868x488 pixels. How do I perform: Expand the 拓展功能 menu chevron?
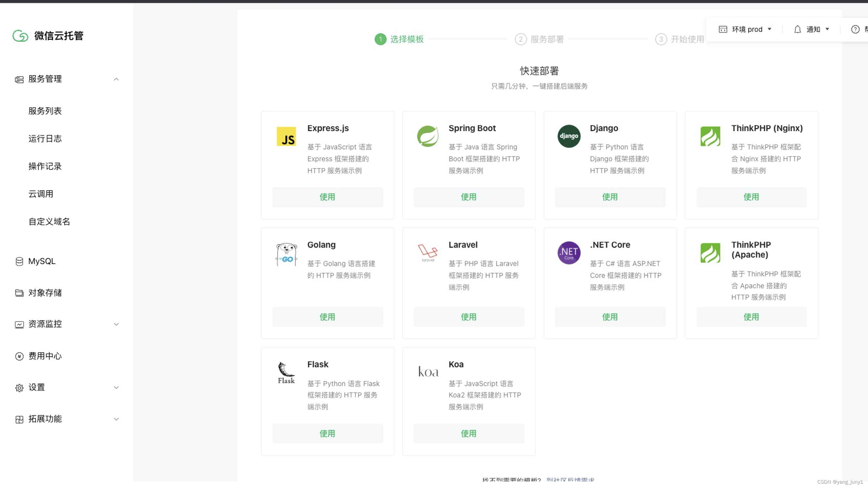pyautogui.click(x=116, y=419)
